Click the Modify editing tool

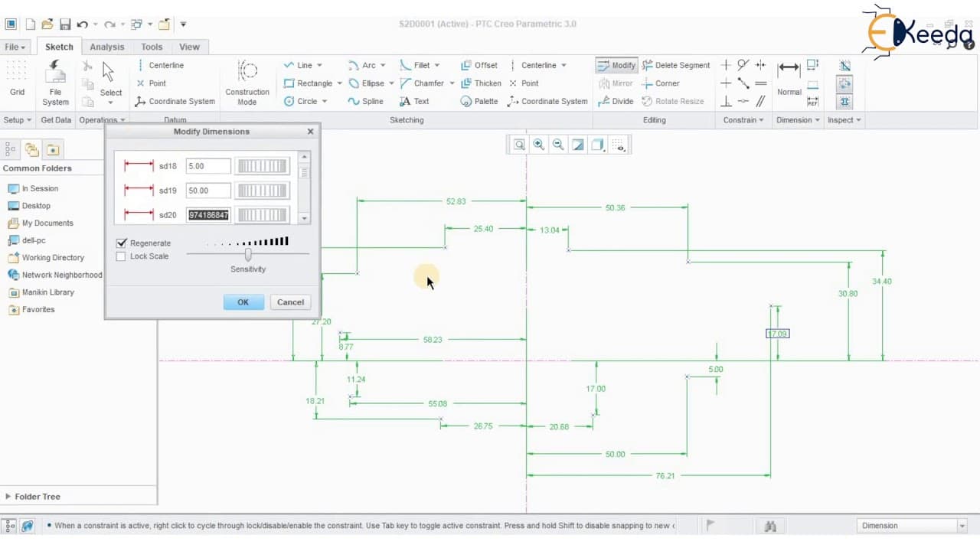[616, 65]
